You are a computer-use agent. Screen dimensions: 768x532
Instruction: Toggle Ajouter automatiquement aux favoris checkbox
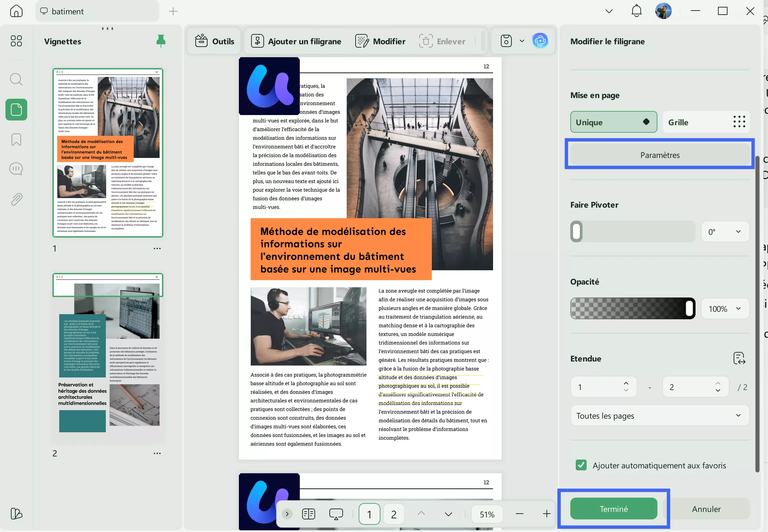[x=581, y=465]
